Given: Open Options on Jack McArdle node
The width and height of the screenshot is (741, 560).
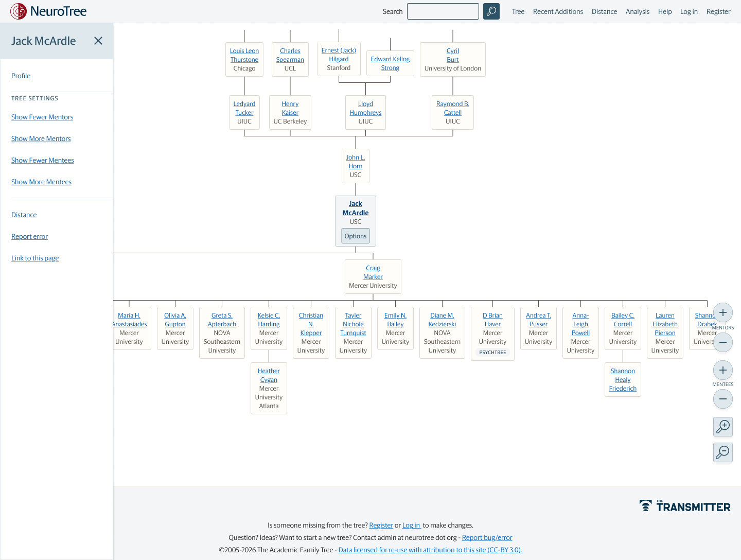Looking at the screenshot, I should point(356,236).
